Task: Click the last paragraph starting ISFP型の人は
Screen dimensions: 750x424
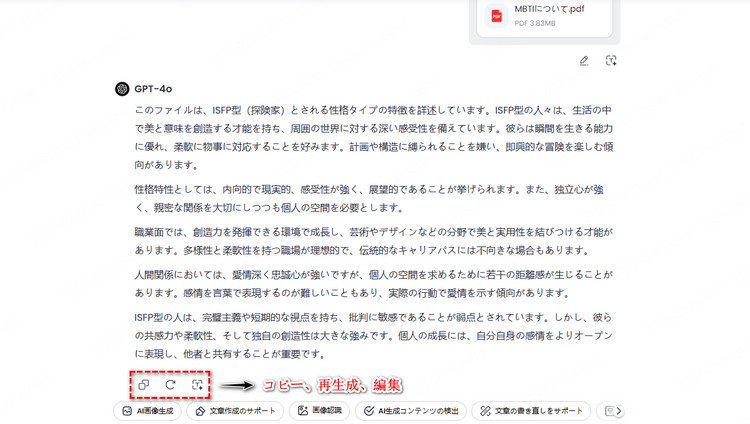Action: 374,335
